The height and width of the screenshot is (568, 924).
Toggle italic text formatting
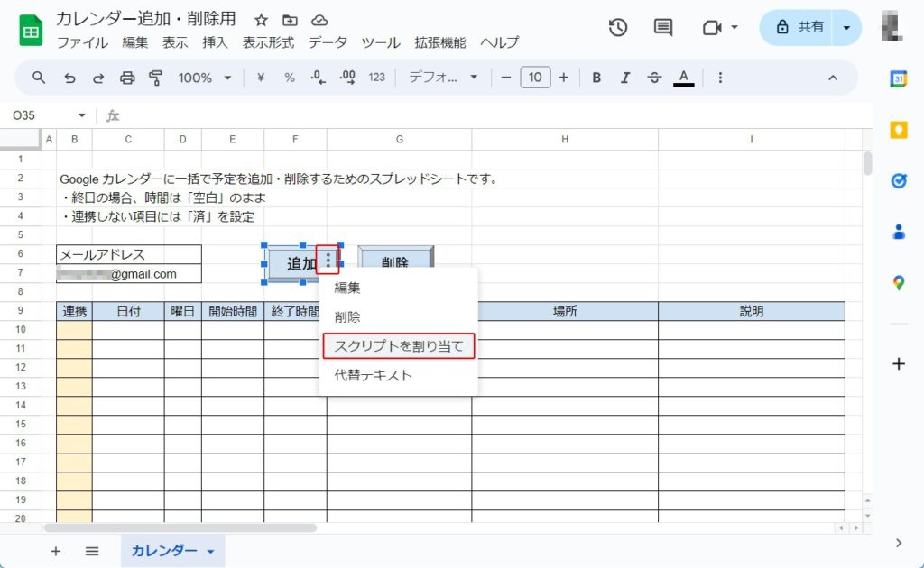[625, 78]
